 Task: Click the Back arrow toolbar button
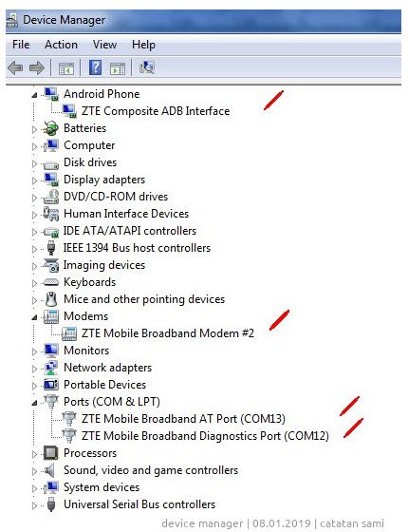point(15,67)
